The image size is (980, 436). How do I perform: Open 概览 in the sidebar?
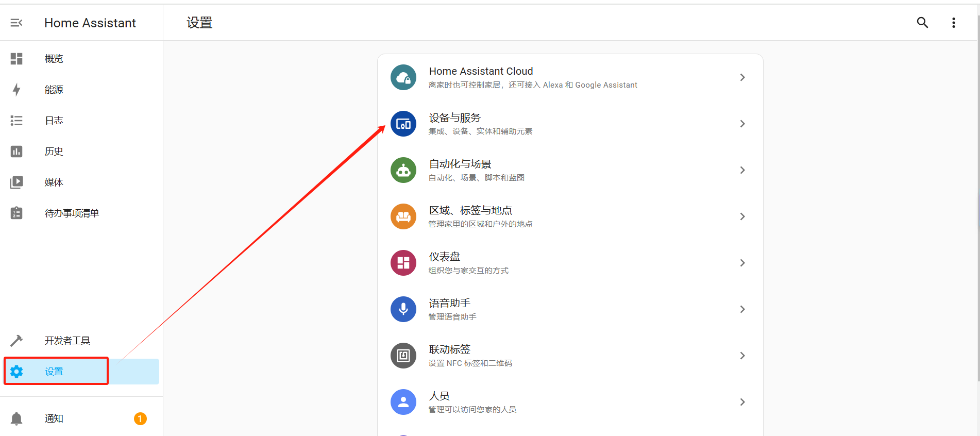[81, 59]
